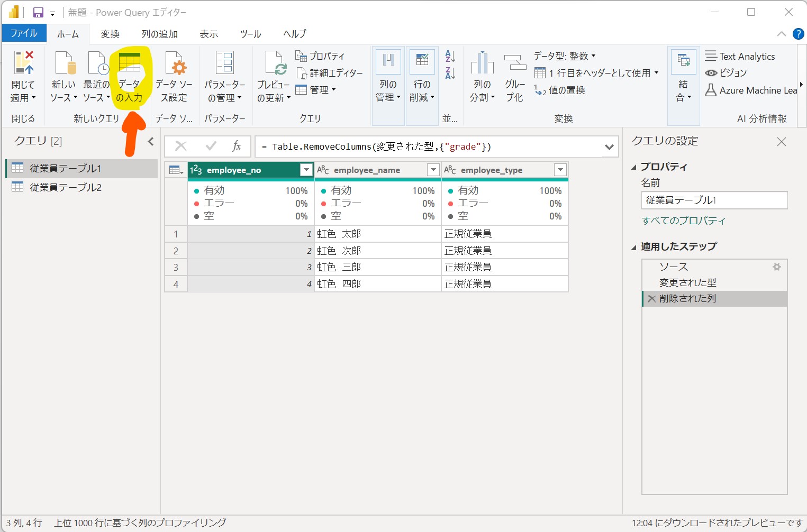The image size is (807, 532).
Task: Click into the formula bar
Action: 429,146
